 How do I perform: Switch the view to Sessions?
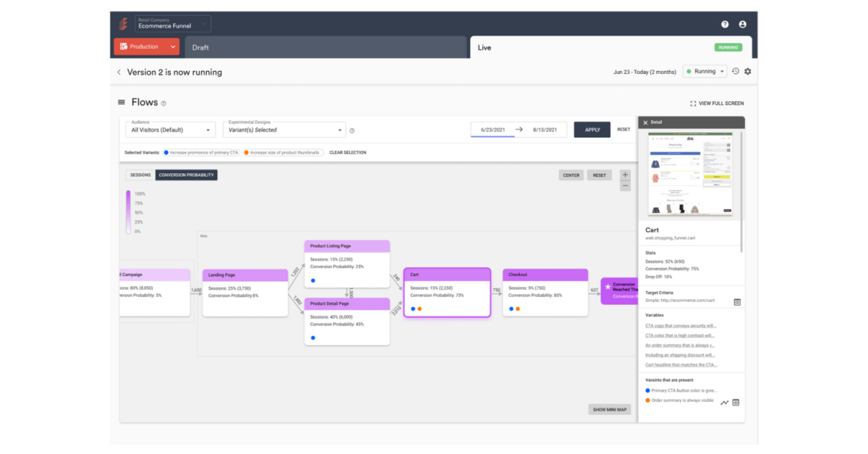[140, 175]
